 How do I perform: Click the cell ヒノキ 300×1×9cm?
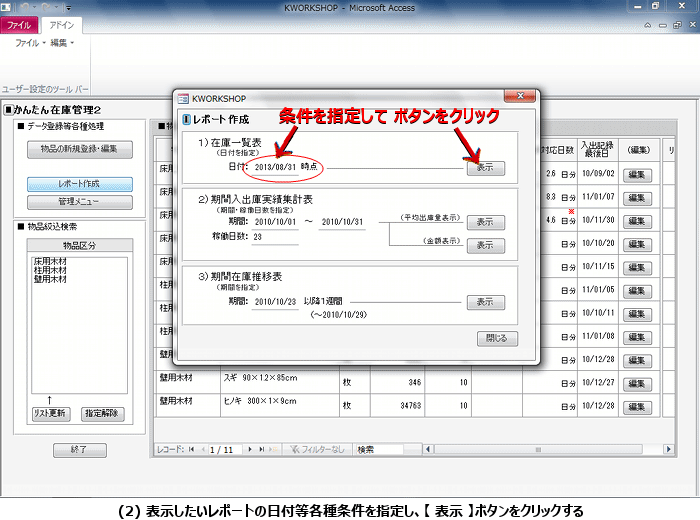click(279, 405)
